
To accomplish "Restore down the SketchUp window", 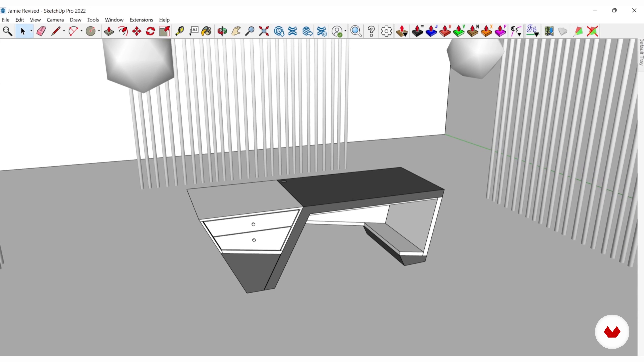I will coord(614,10).
